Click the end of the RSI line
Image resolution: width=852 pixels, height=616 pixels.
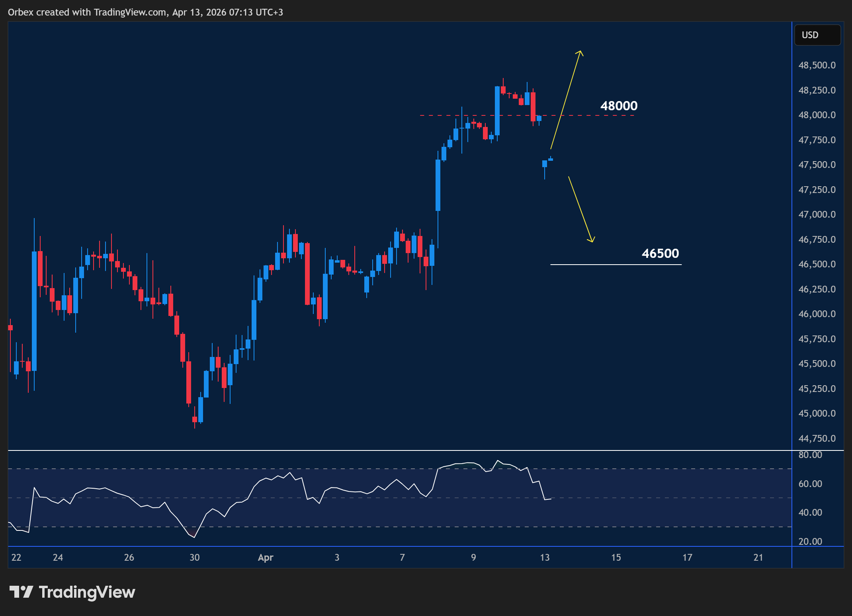tap(551, 499)
